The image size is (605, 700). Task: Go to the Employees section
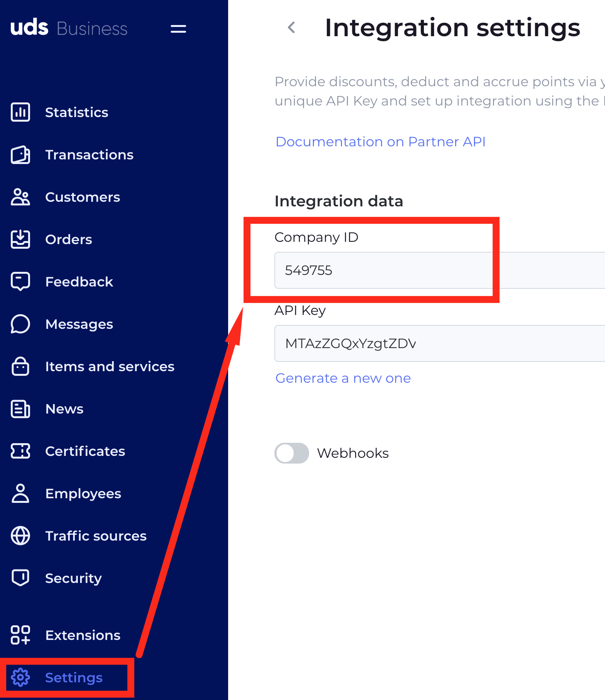coord(83,493)
